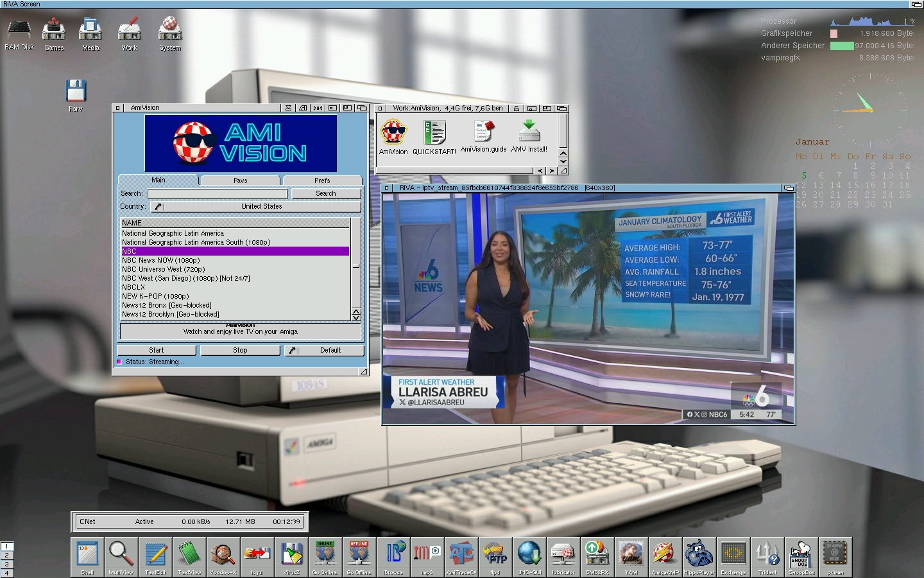The width and height of the screenshot is (924, 578).
Task: Open the RAM Disk desktop icon
Action: [x=19, y=33]
